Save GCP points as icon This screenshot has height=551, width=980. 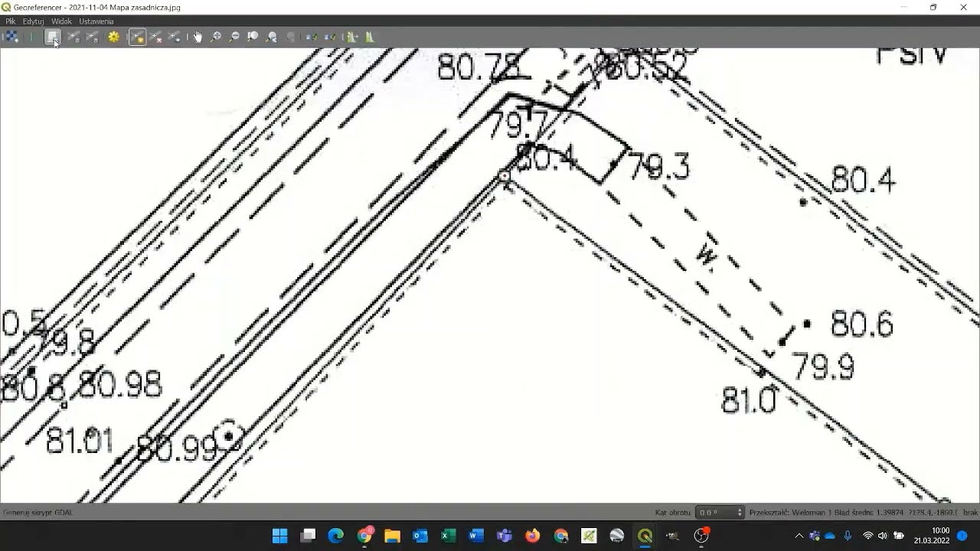pos(93,37)
